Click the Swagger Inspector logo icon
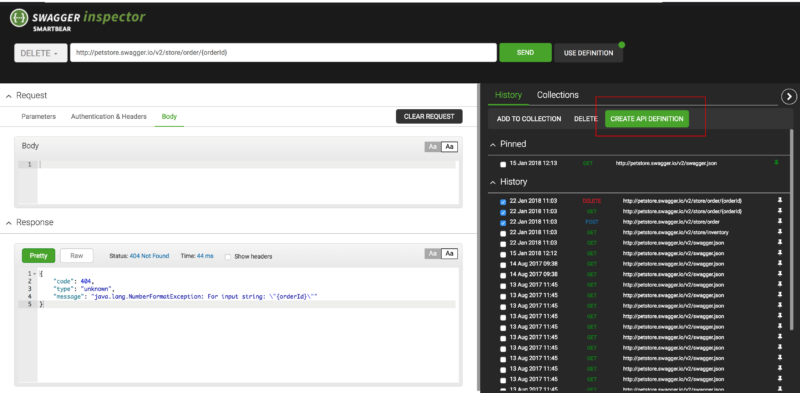Image resolution: width=800 pixels, height=393 pixels. [19, 18]
